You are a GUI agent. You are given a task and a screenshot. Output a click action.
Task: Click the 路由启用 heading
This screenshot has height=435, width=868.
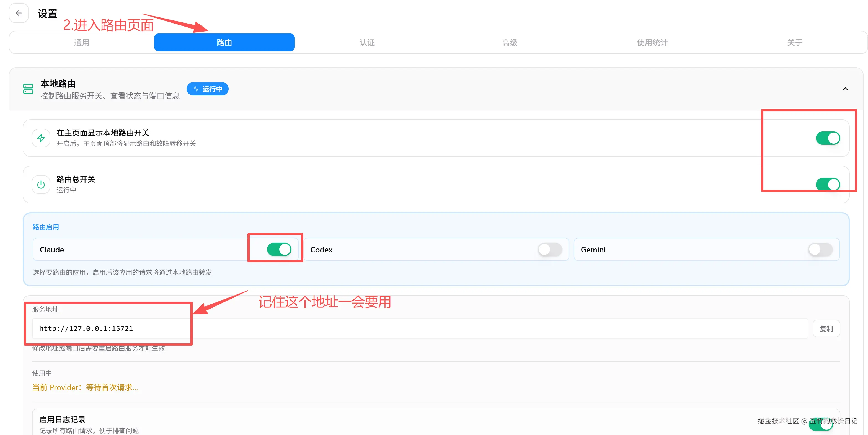click(46, 227)
